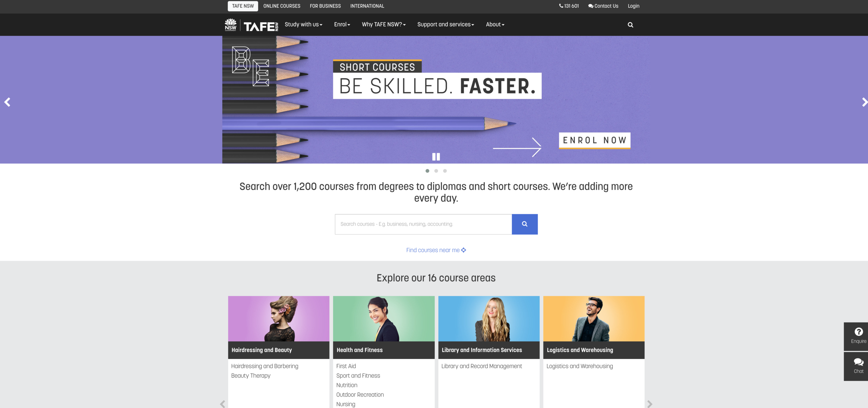Select the third carousel dot indicator

click(445, 171)
